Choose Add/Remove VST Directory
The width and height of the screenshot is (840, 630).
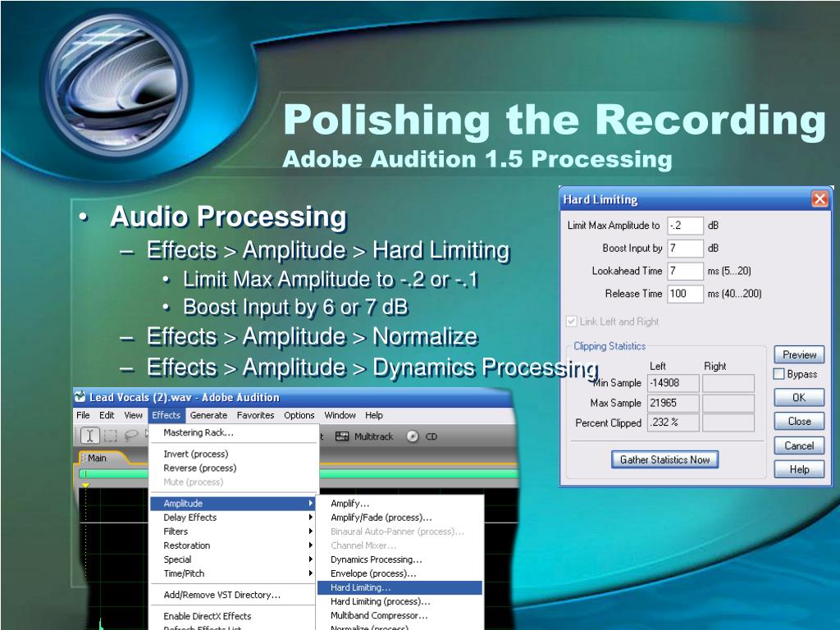point(233,595)
